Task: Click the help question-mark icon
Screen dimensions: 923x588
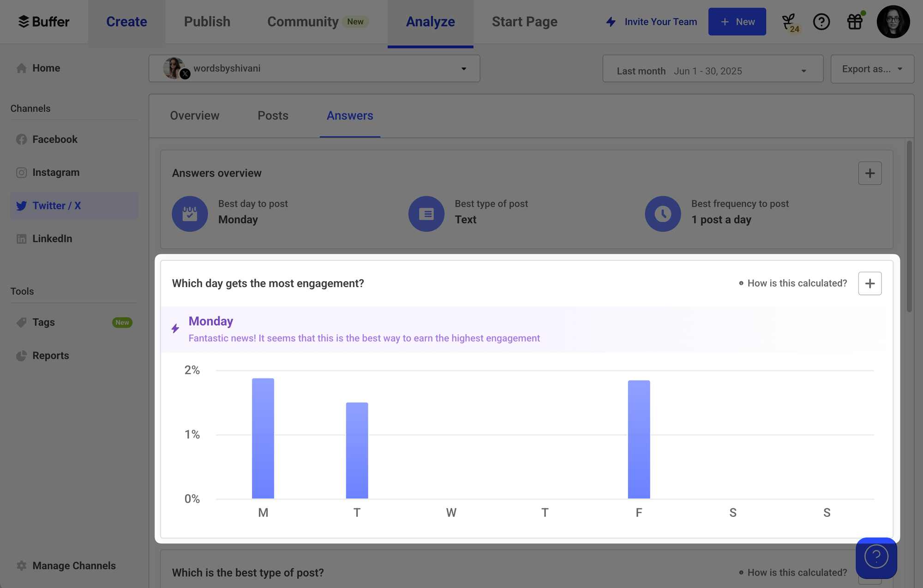Action: click(x=822, y=21)
